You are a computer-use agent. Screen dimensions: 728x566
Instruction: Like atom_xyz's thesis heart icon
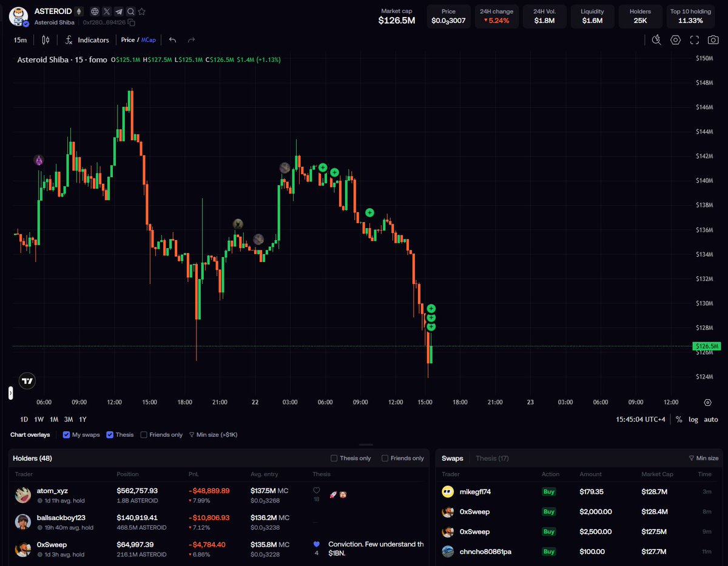[x=316, y=490]
